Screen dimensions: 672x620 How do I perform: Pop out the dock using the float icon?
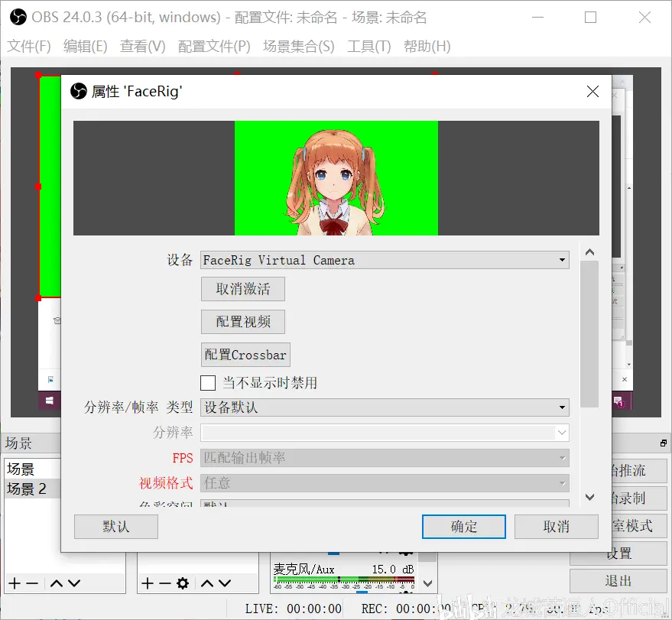[x=664, y=443]
